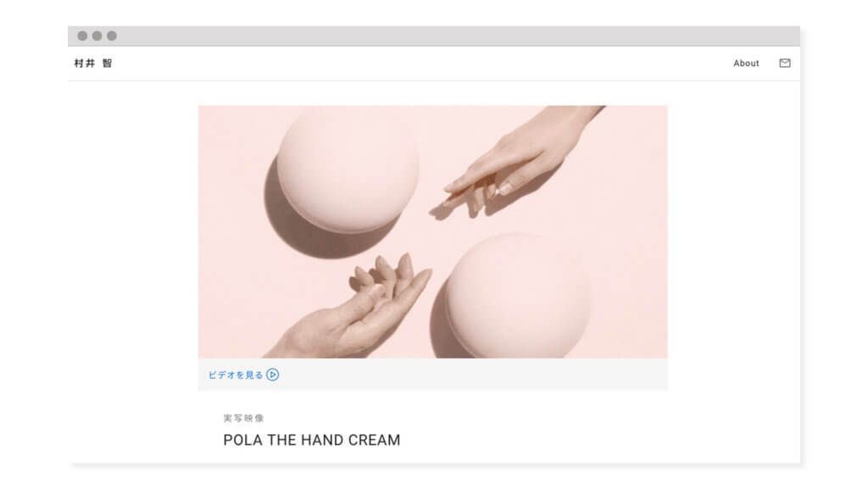Click the bottom-right sphere in the photo
Image resolution: width=868 pixels, height=489 pixels.
click(x=518, y=296)
